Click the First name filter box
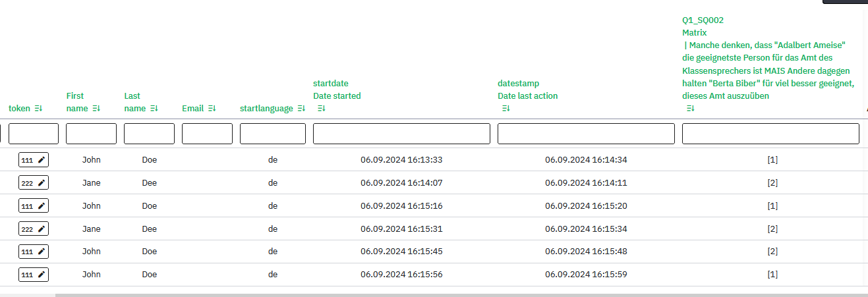868x297 pixels. [x=91, y=134]
